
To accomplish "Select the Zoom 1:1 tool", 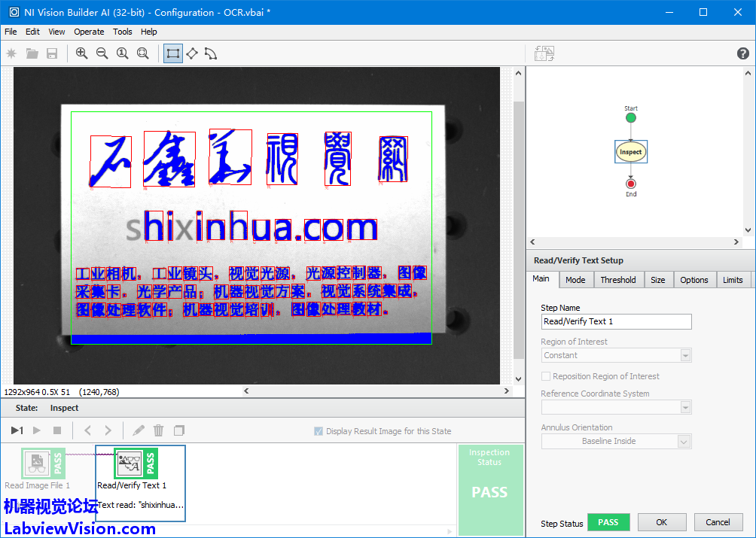I will pyautogui.click(x=122, y=53).
